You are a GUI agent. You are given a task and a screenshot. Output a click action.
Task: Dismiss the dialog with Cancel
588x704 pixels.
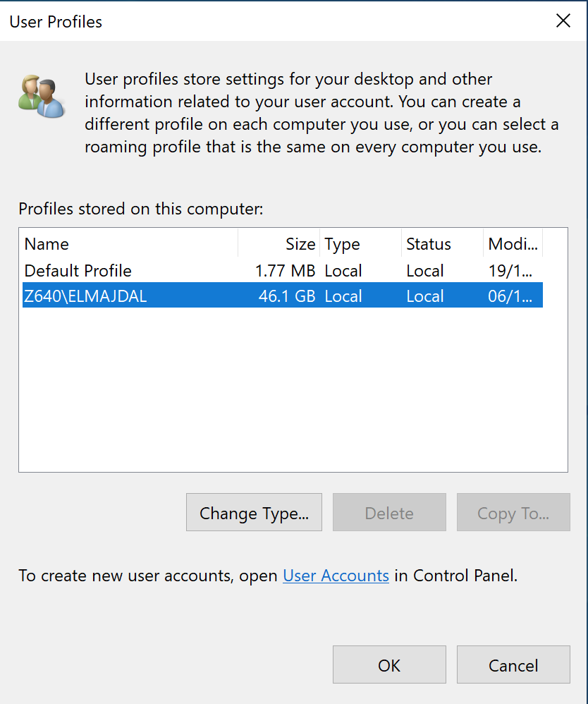(x=513, y=664)
